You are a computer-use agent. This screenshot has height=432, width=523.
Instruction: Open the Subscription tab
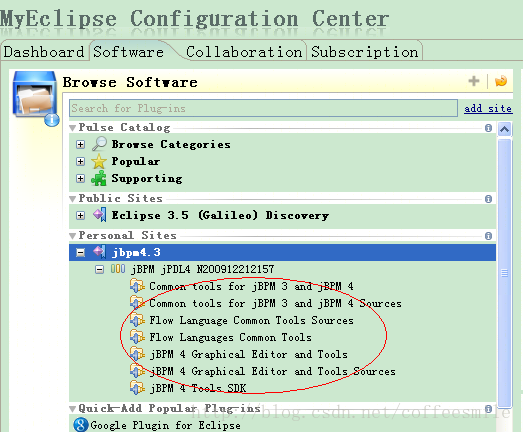(x=365, y=52)
